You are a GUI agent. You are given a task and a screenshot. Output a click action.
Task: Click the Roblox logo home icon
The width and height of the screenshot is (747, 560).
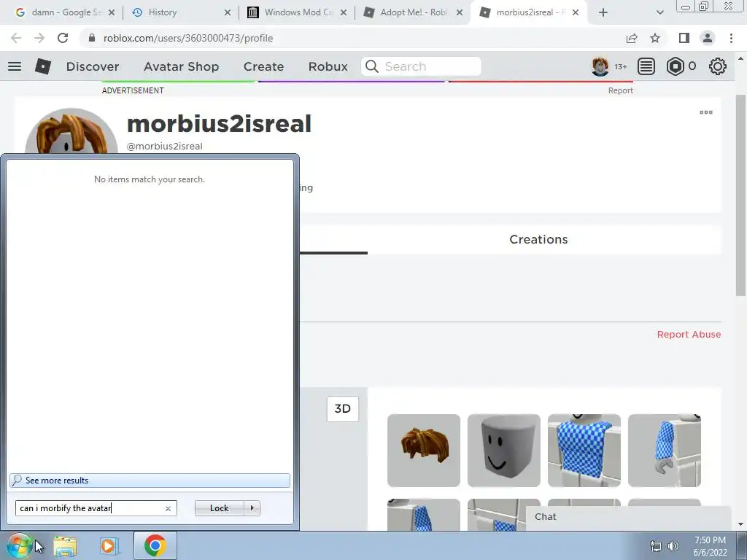[x=43, y=66]
